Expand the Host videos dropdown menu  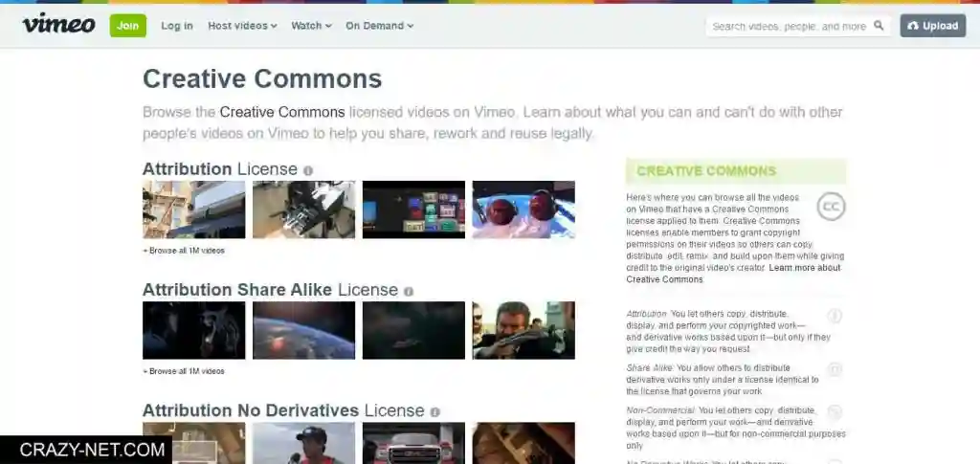tap(242, 26)
